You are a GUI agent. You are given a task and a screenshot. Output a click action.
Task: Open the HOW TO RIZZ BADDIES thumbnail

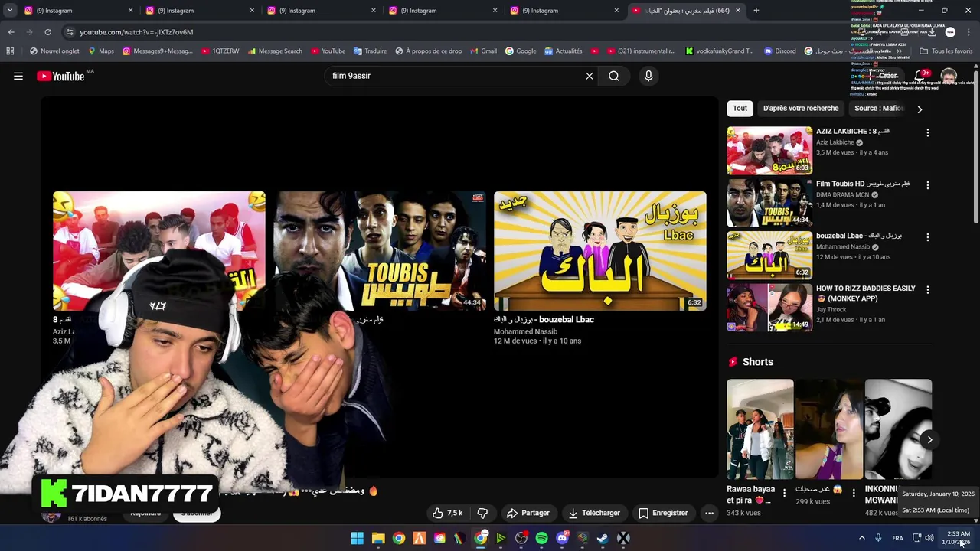pyautogui.click(x=769, y=308)
